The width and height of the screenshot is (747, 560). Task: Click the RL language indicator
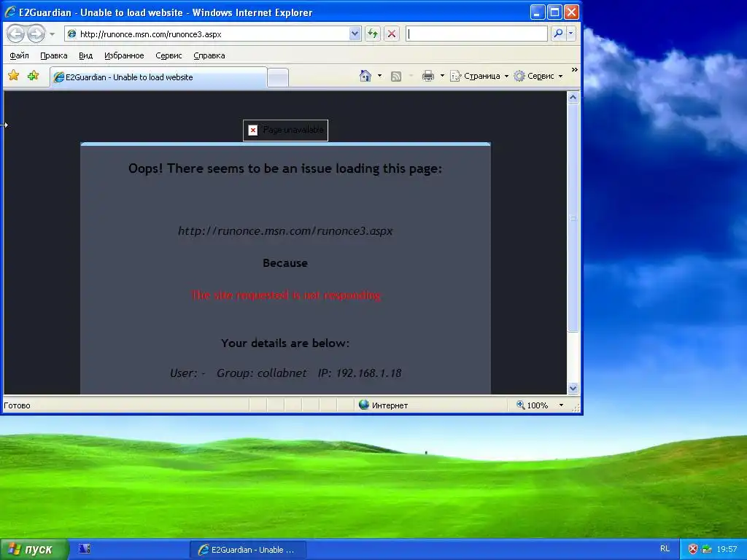click(x=665, y=549)
